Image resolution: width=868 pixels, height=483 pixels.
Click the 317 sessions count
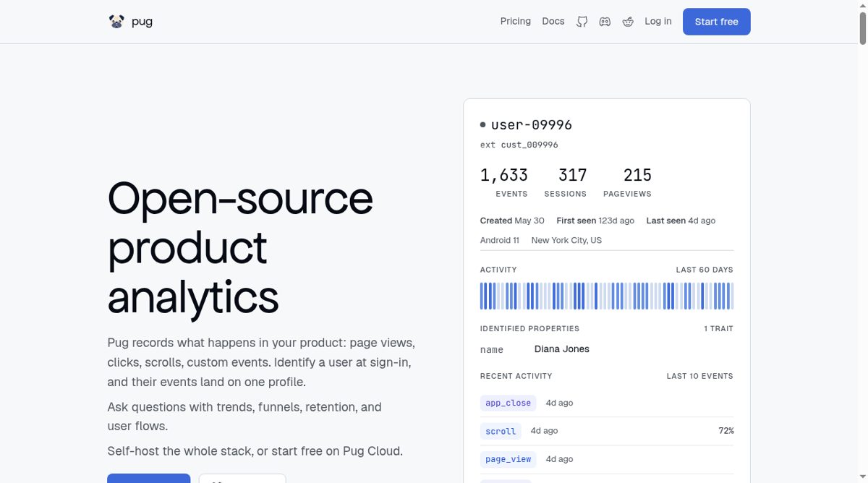pyautogui.click(x=573, y=175)
